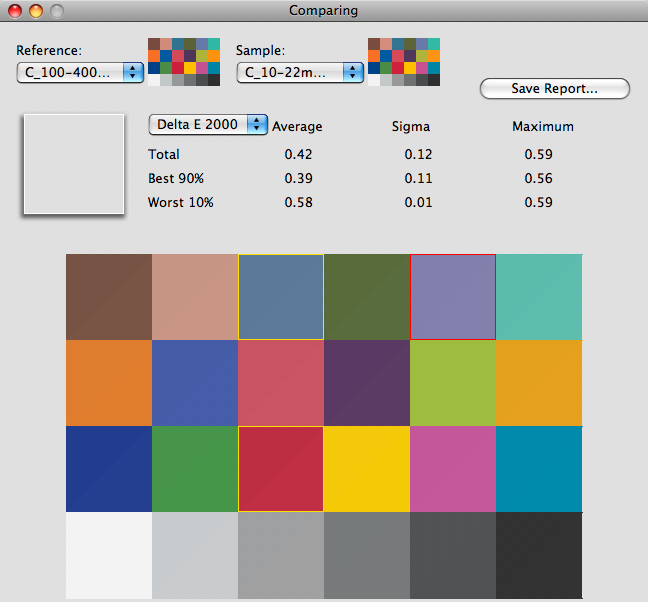The height and width of the screenshot is (602, 648).
Task: Select the bluish green teal patch
Action: pyautogui.click(x=539, y=297)
